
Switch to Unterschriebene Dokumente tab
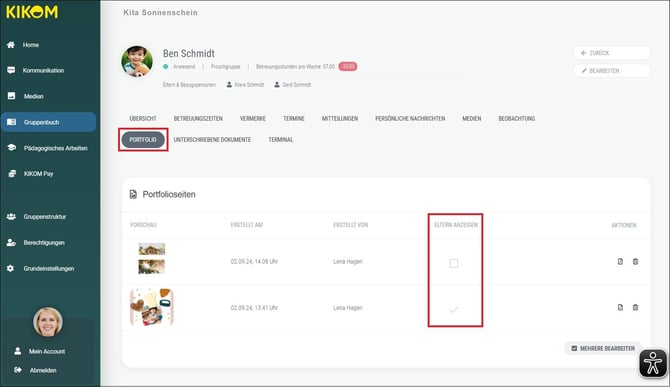point(212,140)
